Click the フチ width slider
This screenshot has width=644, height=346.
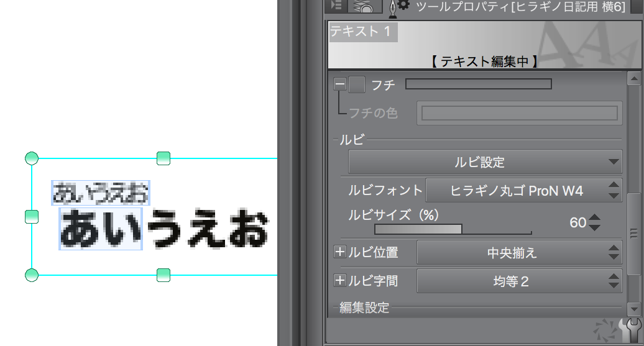(479, 84)
